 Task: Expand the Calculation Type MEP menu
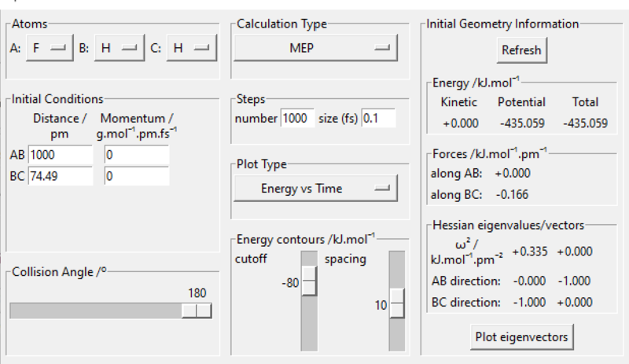tap(315, 48)
